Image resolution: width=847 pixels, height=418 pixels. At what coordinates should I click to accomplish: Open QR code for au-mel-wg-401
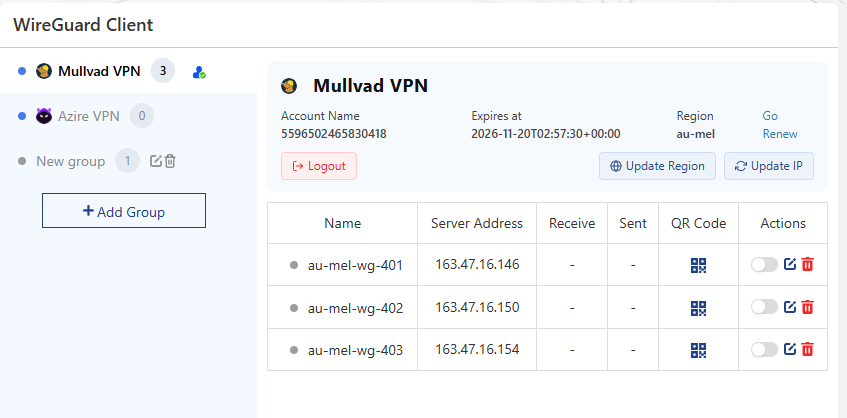698,265
